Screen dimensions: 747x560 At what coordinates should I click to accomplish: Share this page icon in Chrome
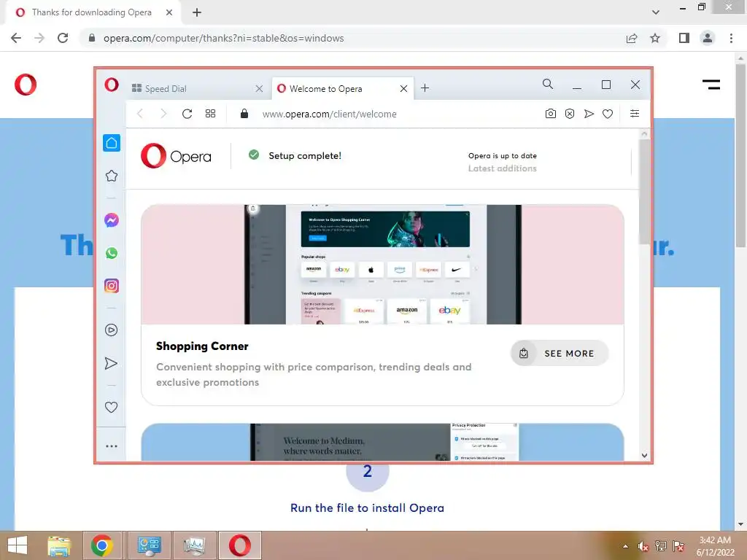[x=632, y=38]
